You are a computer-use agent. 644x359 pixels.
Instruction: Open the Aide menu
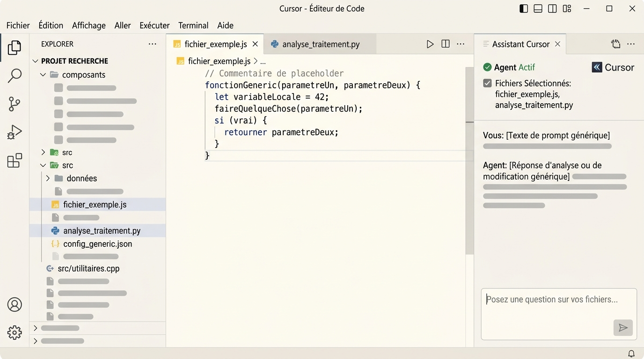tap(225, 25)
